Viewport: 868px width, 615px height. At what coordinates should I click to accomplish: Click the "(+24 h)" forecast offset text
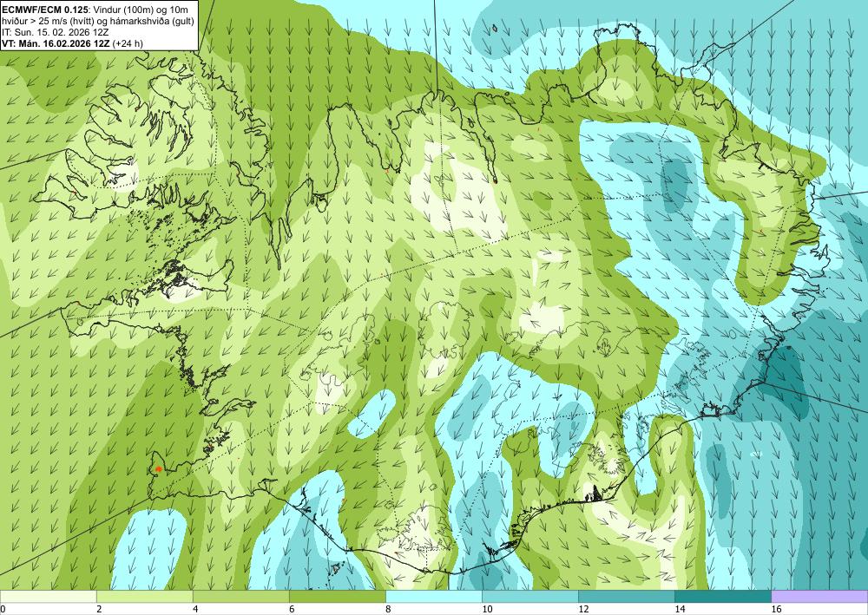tap(128, 43)
